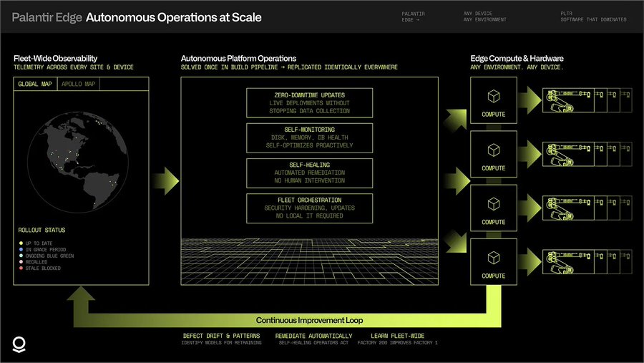Viewport: 644px width, 363px height.
Task: Click the Continuous Improvement Loop label
Action: pyautogui.click(x=309, y=320)
